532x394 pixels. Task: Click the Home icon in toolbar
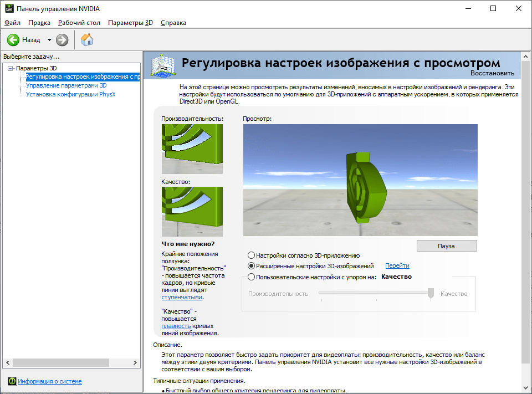coord(87,39)
